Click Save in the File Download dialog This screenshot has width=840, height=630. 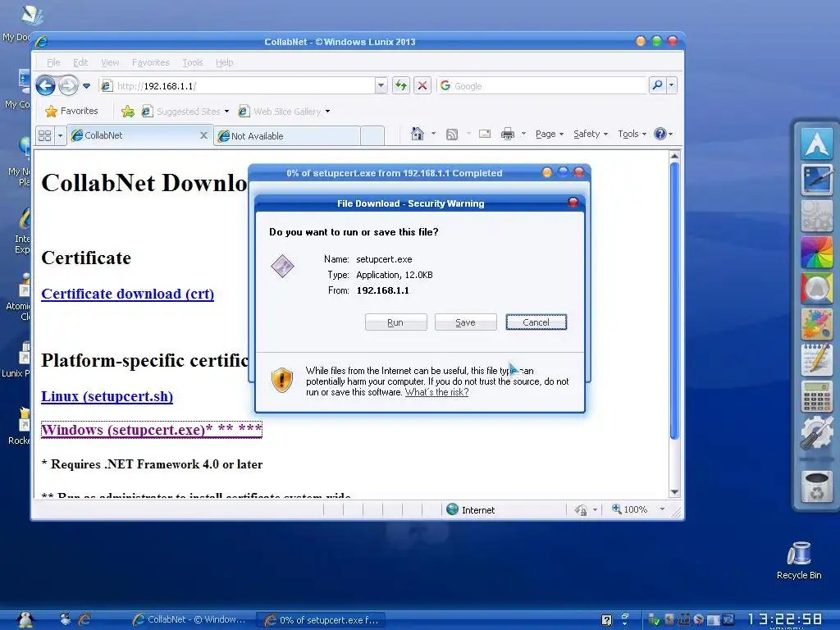[466, 322]
